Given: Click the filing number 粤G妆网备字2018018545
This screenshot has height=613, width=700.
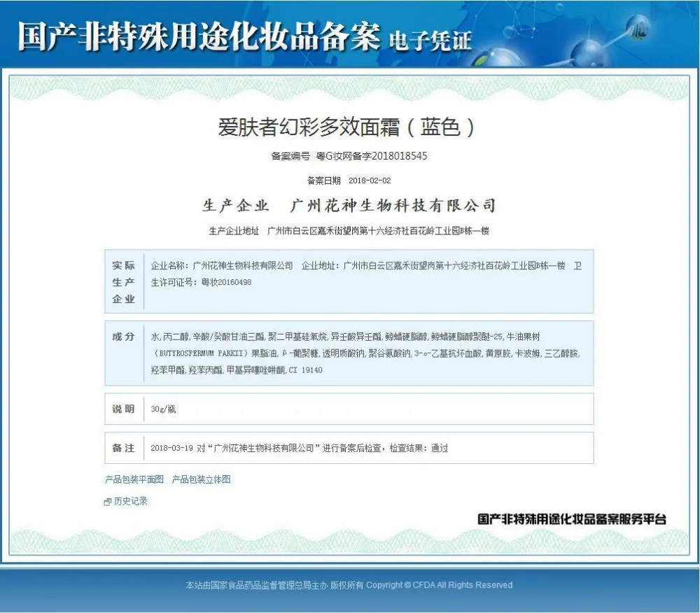Looking at the screenshot, I should point(372,156).
